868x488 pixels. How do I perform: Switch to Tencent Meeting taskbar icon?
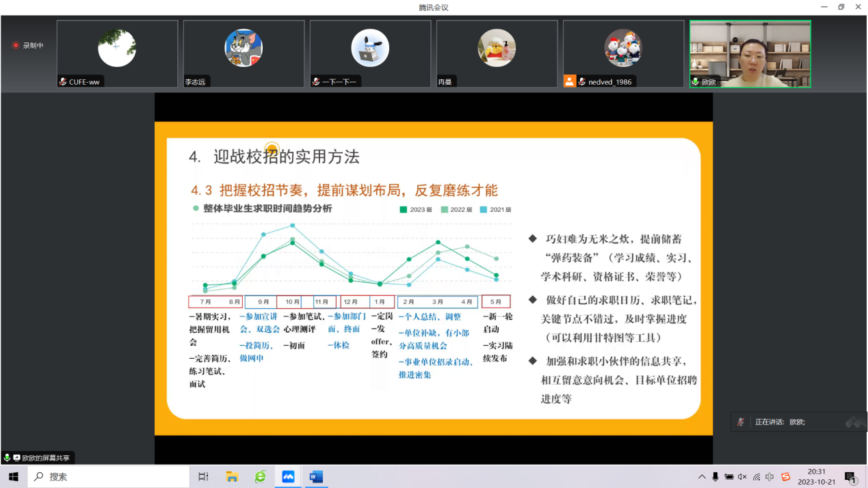coord(288,476)
